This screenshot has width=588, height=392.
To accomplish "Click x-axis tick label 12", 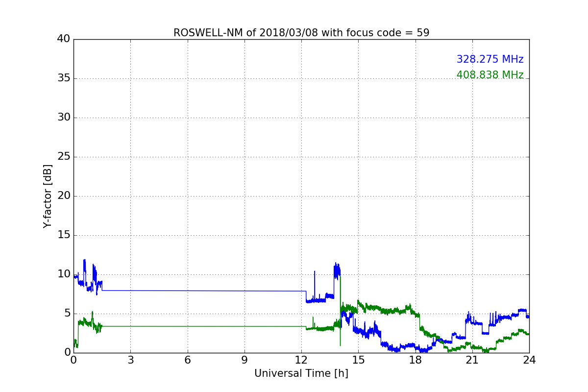I will click(x=301, y=360).
